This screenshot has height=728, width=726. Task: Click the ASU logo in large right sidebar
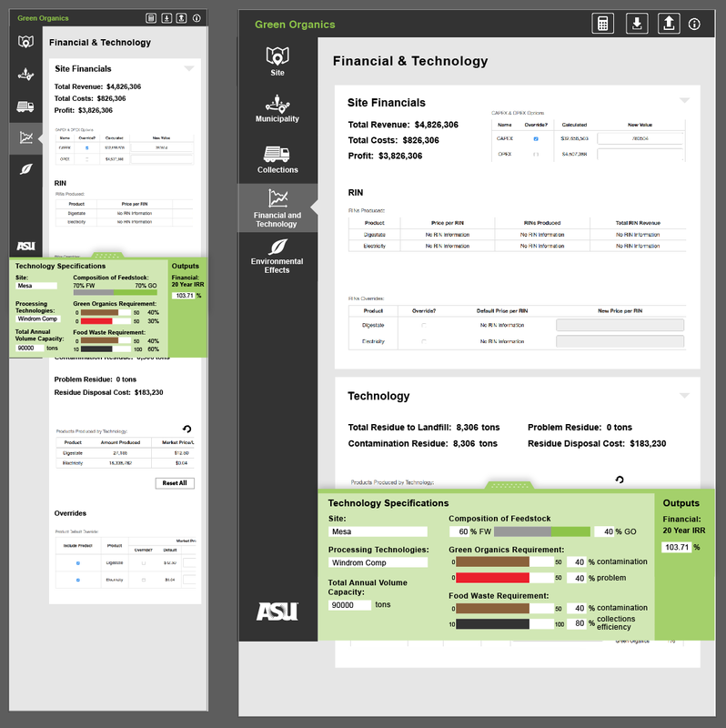277,611
